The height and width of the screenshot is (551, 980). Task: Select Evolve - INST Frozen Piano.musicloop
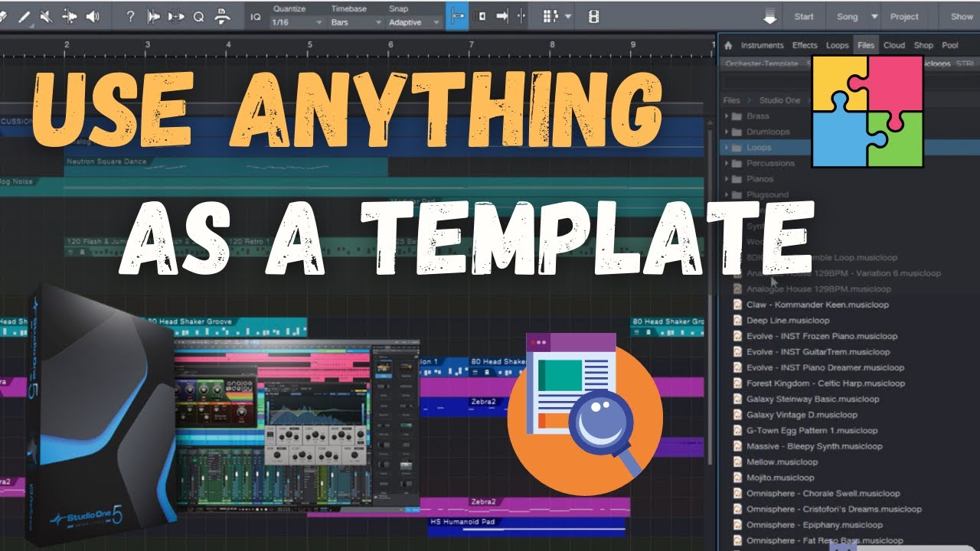822,336
